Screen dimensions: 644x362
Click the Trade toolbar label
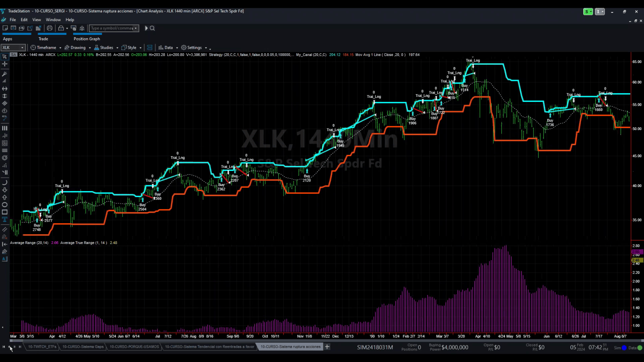pos(43,39)
